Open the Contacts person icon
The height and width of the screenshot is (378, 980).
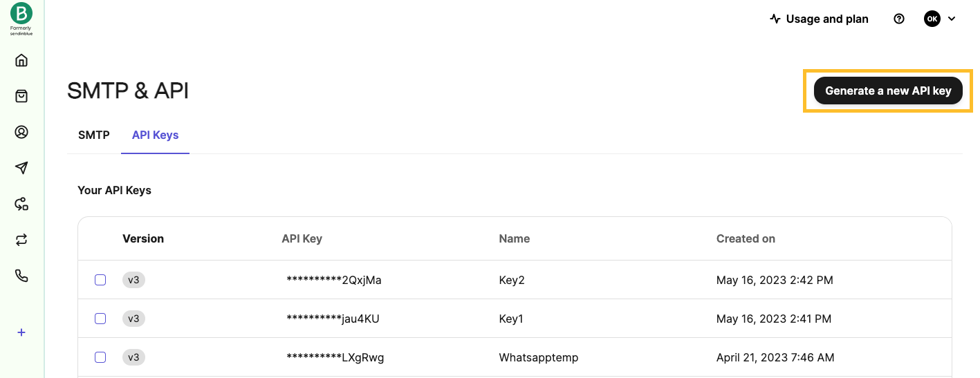21,132
